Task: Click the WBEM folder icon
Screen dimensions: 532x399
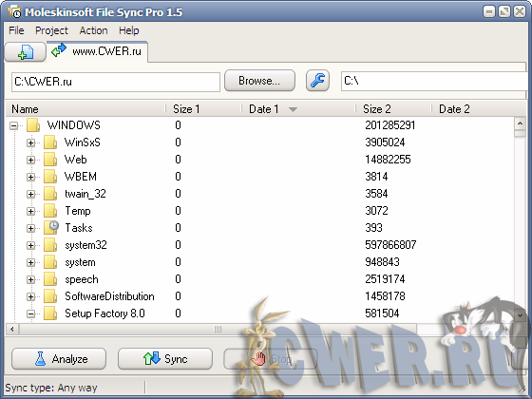Action: [x=50, y=177]
